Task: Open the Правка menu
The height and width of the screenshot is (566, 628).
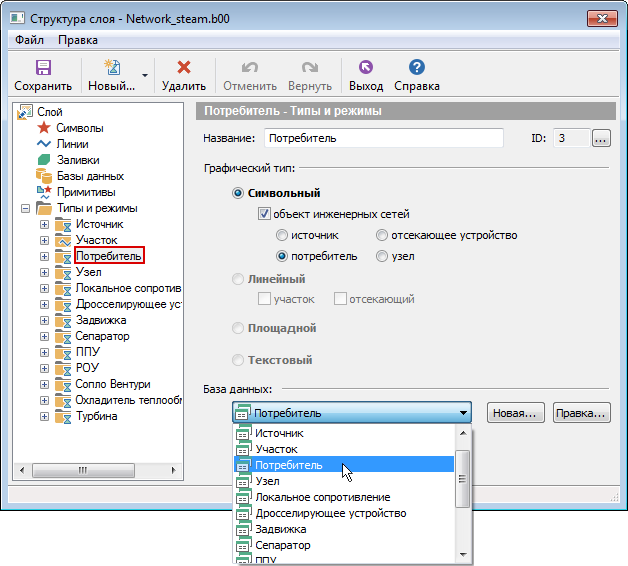Action: tap(78, 40)
